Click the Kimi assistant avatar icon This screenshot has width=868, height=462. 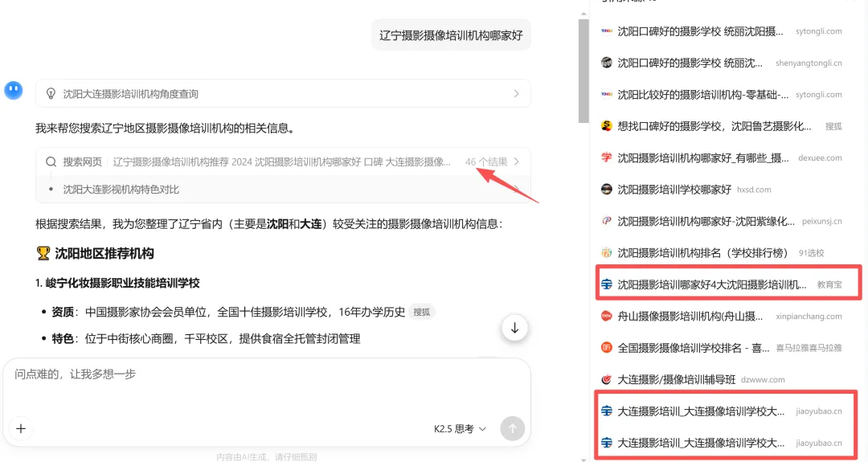tap(14, 90)
